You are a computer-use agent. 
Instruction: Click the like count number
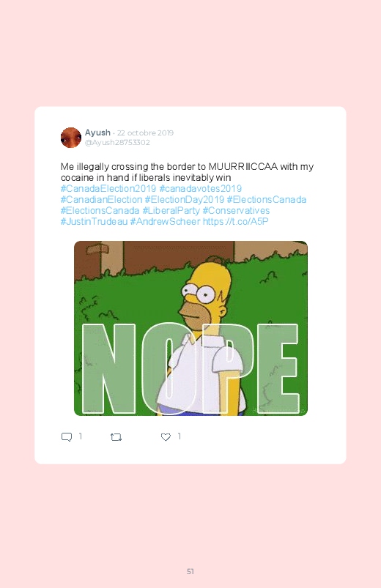180,436
